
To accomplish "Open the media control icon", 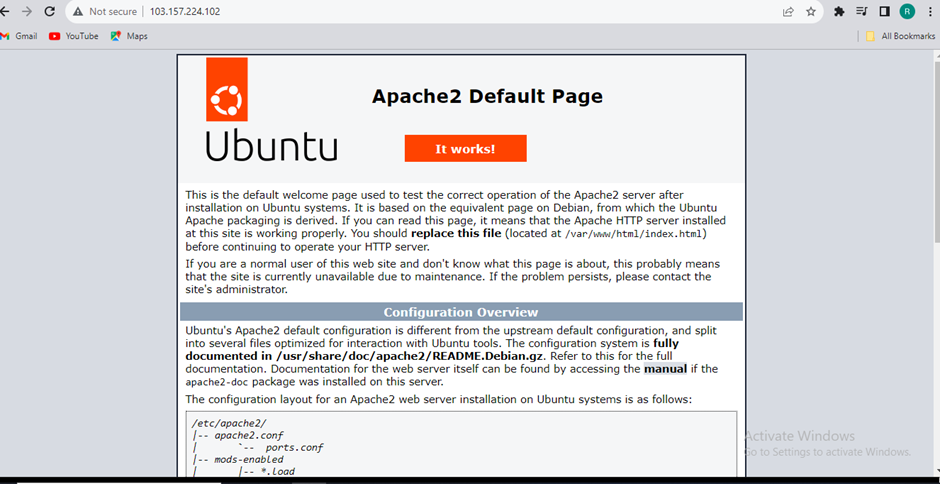I will point(862,12).
